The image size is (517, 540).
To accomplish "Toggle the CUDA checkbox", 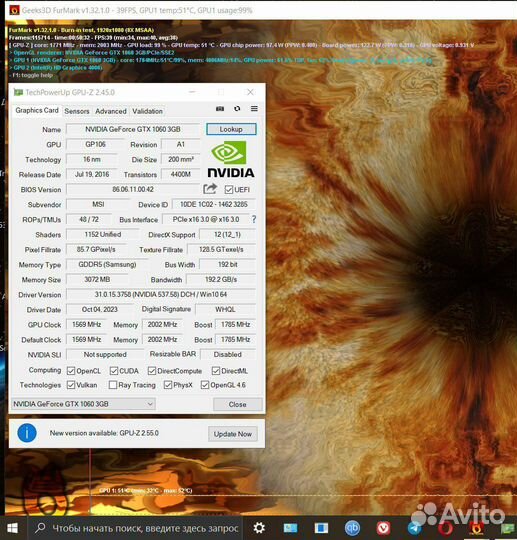I will (x=114, y=371).
